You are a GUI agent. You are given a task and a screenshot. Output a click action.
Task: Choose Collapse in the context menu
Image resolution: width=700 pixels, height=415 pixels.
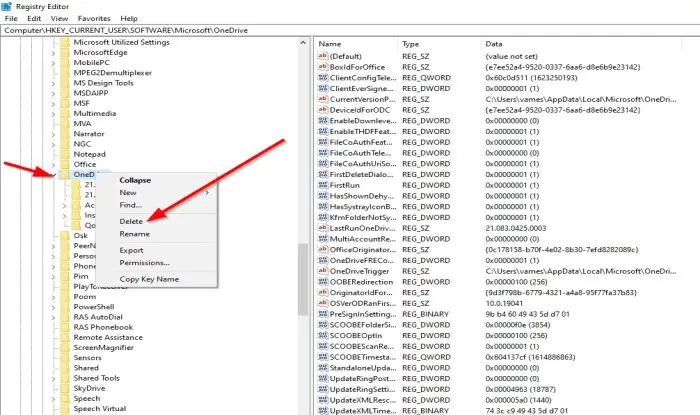click(x=135, y=180)
